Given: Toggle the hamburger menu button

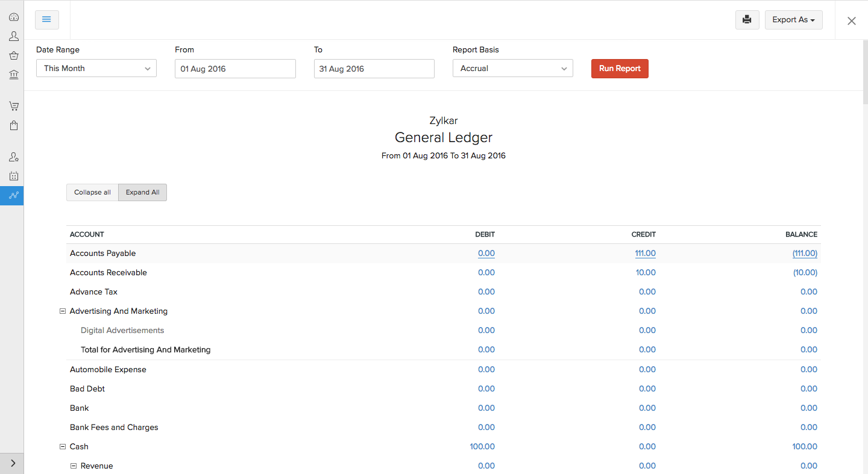Looking at the screenshot, I should (46, 20).
